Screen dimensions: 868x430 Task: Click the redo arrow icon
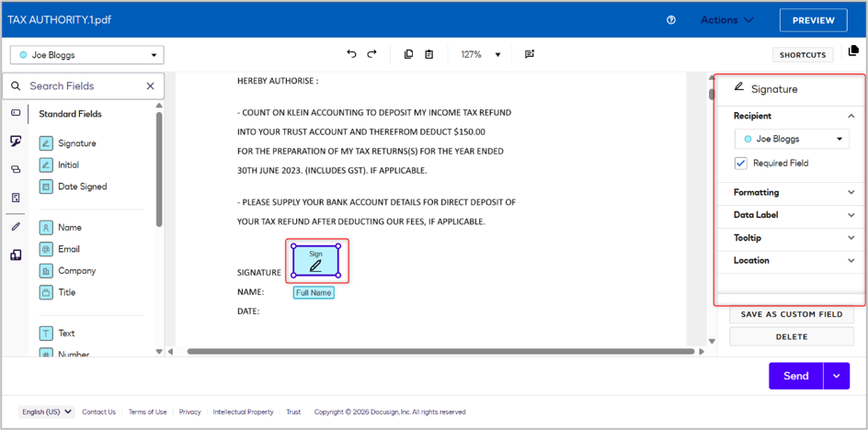pos(372,54)
